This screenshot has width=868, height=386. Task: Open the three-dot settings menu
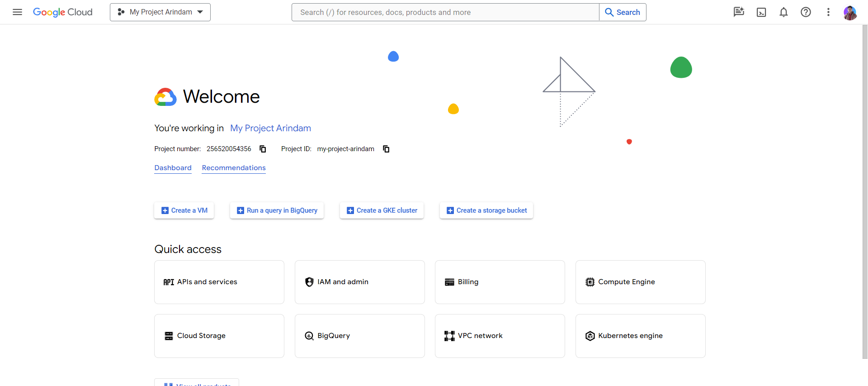[x=828, y=12]
